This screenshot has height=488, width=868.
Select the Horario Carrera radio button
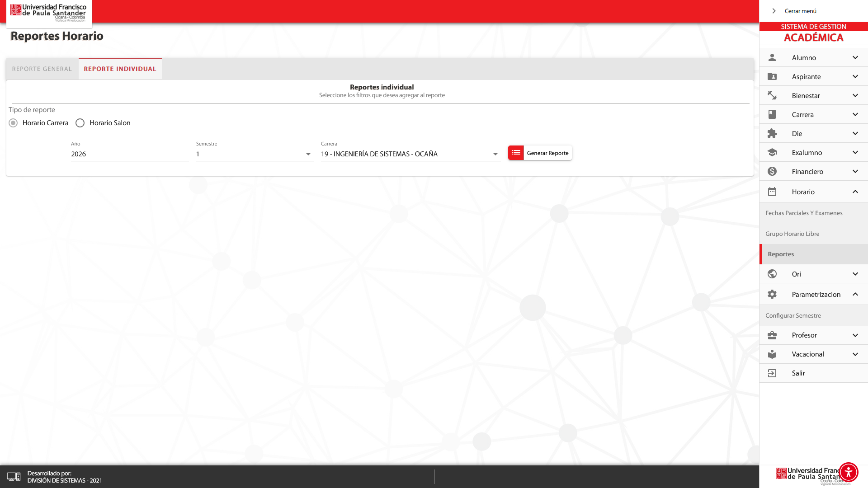(x=13, y=123)
